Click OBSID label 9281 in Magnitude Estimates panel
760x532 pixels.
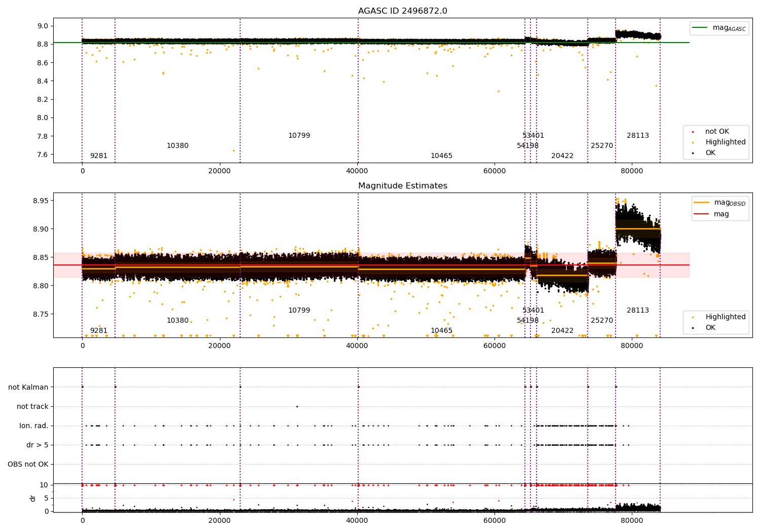click(99, 330)
